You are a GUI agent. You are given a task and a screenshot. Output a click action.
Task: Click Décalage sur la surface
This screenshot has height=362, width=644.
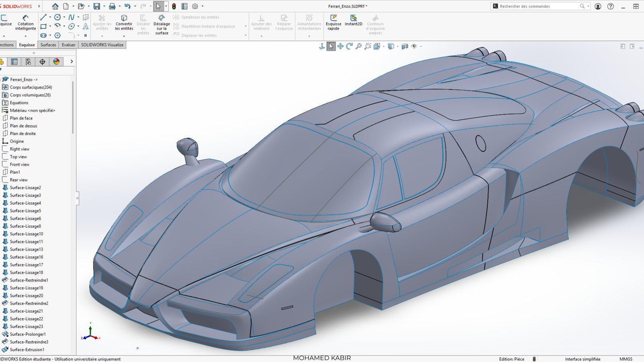[x=162, y=25]
